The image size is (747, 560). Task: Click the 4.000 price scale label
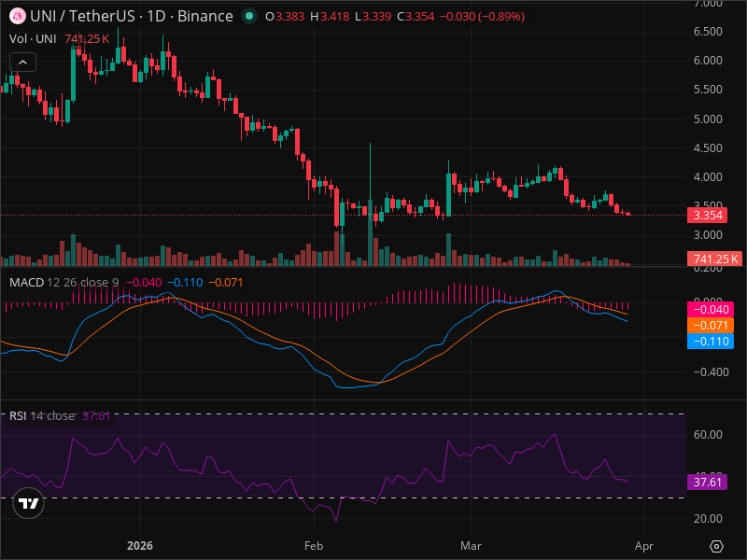[708, 176]
